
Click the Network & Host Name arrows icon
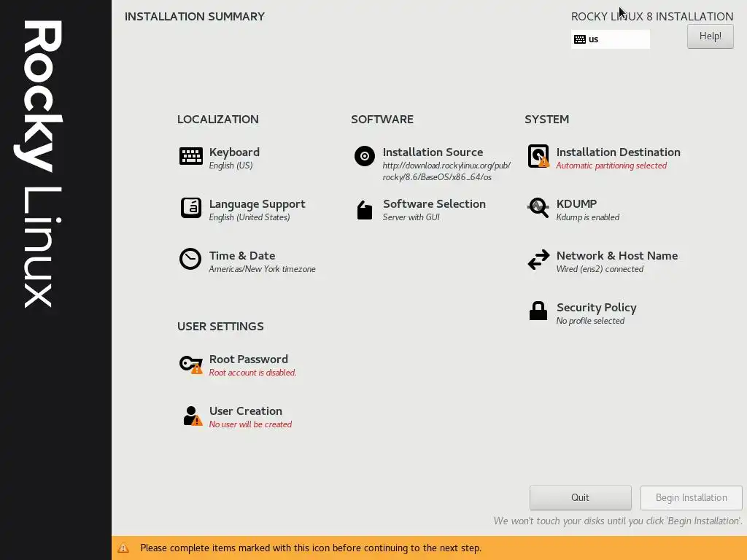538,260
